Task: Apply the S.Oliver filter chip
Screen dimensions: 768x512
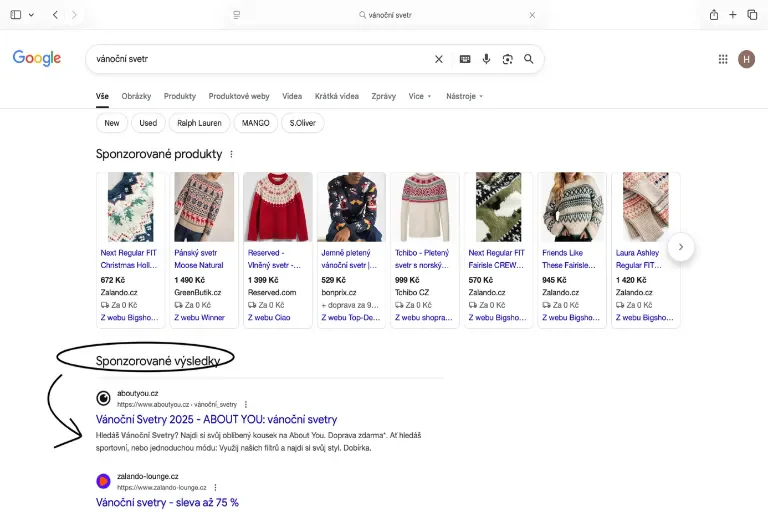Action: tap(303, 123)
